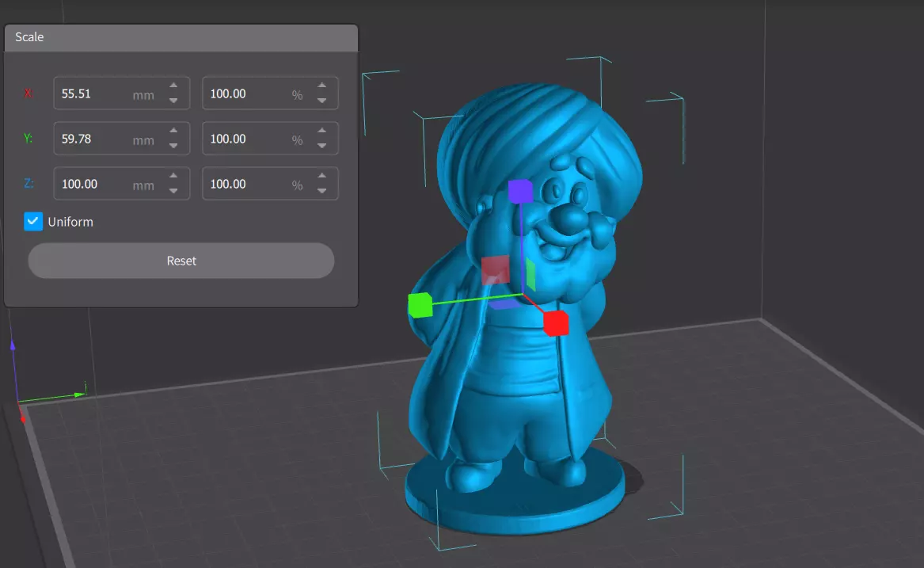Increase the X percent with the up arrow
Image resolution: width=924 pixels, height=568 pixels.
coord(321,86)
